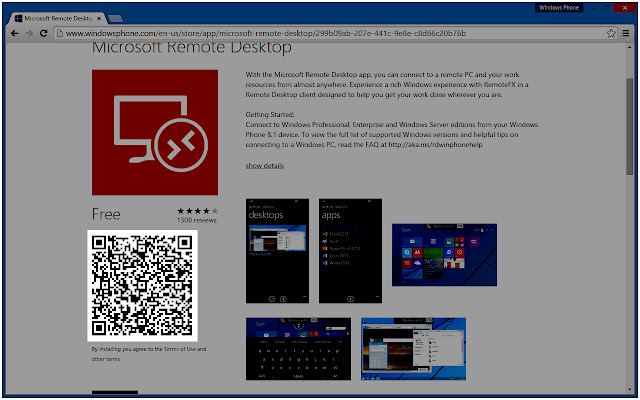Open the on-screen keyboard screenshot thumbnail
Image resolution: width=640 pixels, height=400 pixels.
click(298, 349)
